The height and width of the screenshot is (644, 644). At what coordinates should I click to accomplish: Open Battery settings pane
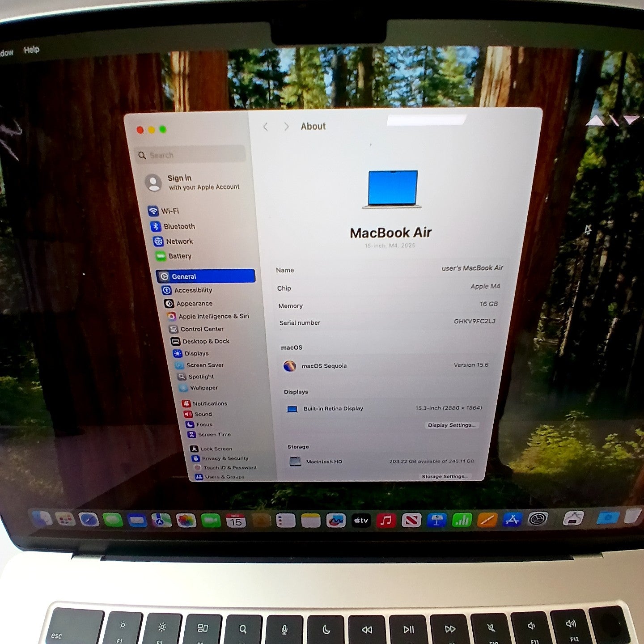[179, 256]
